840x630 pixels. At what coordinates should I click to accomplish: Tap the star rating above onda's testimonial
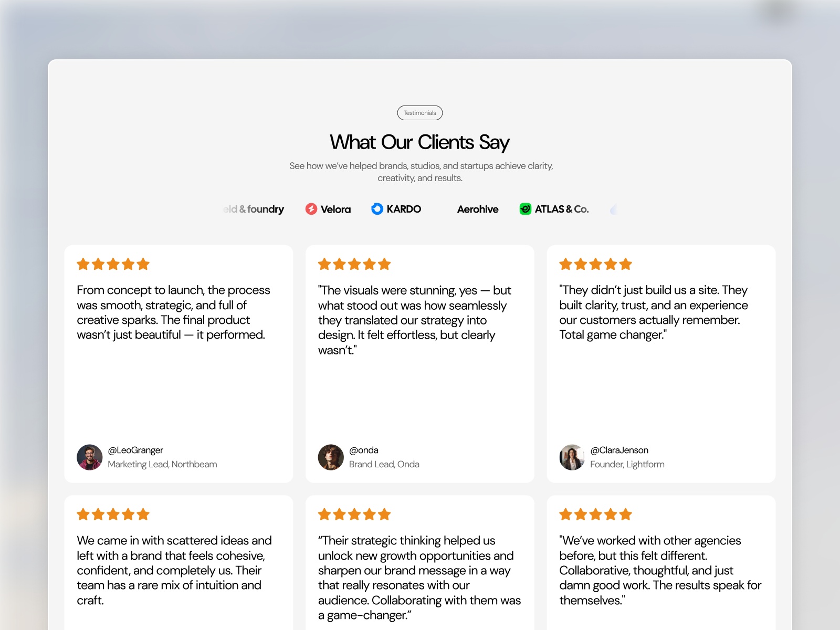tap(354, 264)
